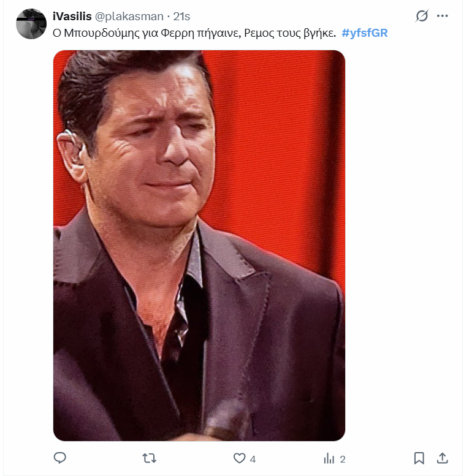
Task: Click the like count number 4
Action: (x=253, y=459)
